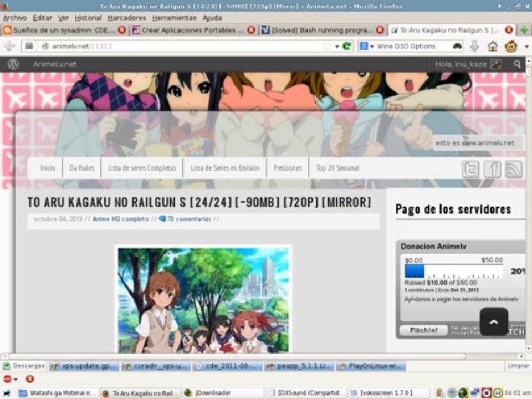This screenshot has width=532, height=399.
Task: Open WordPress logo in admin bar
Action: point(13,64)
